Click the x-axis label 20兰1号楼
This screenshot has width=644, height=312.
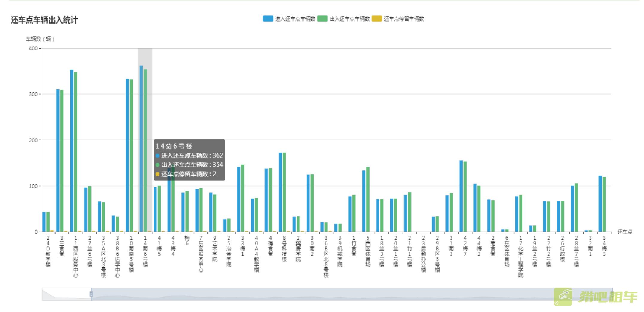(x=395, y=251)
